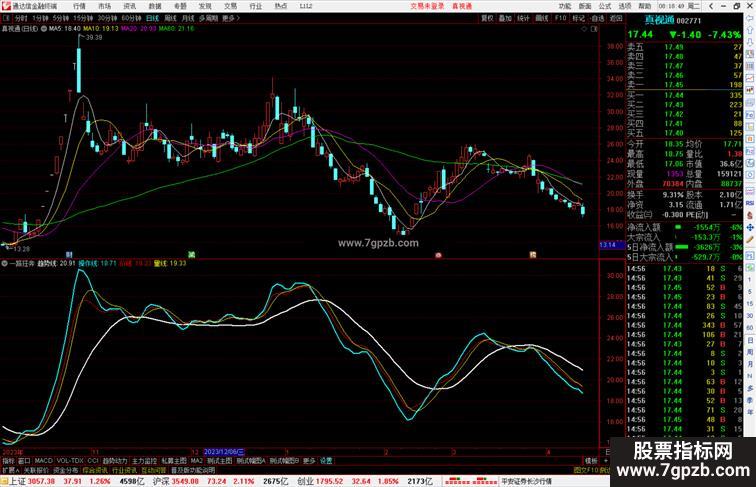This screenshot has width=756, height=487.
Task: Switch chart to 30分钟 period
Action: click(x=107, y=18)
